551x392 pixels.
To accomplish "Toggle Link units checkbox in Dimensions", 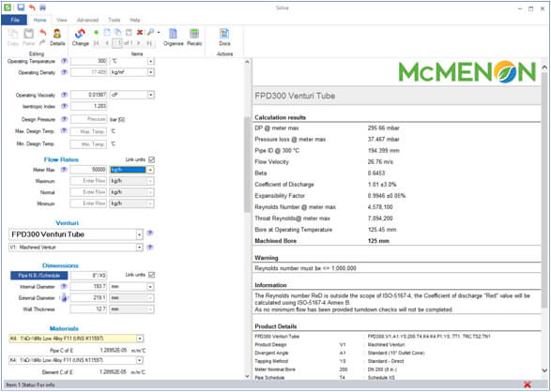I will point(151,275).
